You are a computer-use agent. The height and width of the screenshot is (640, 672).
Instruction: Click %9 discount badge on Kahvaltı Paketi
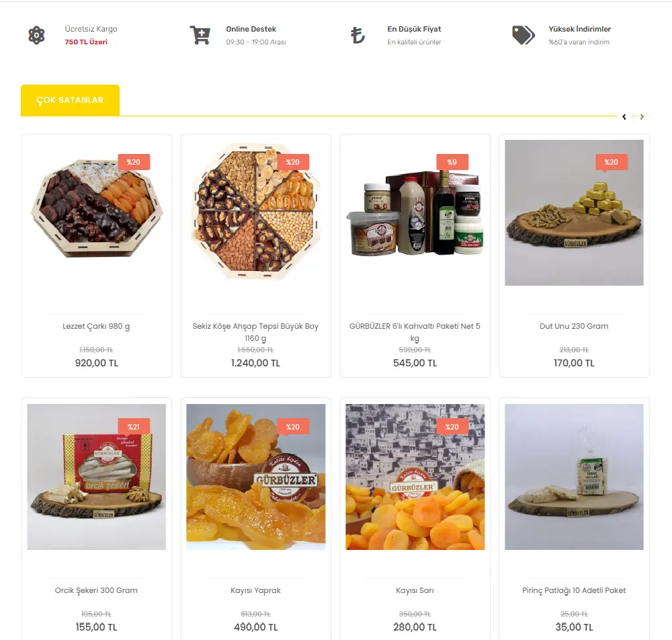(452, 162)
